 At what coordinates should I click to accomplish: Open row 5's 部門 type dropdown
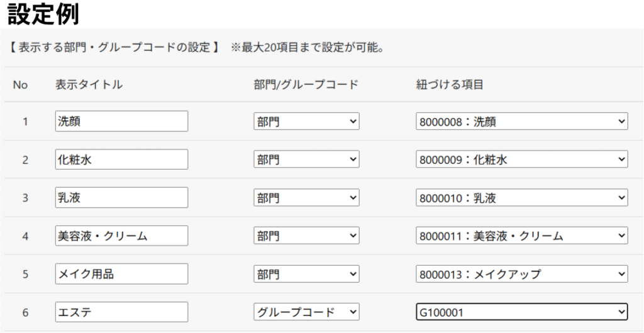point(306,274)
